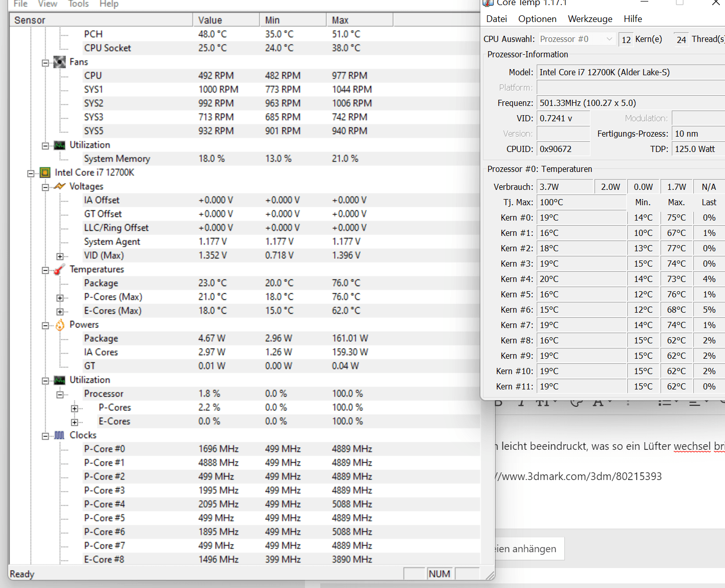Open the CPU Auswahl Prozessor #0 dropdown
This screenshot has height=588, width=725.
576,39
